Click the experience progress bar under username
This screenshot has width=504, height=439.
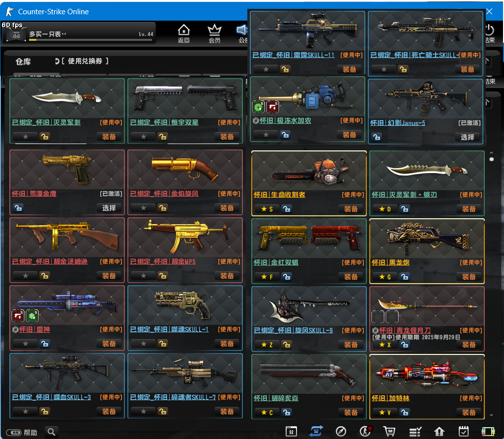90,40
